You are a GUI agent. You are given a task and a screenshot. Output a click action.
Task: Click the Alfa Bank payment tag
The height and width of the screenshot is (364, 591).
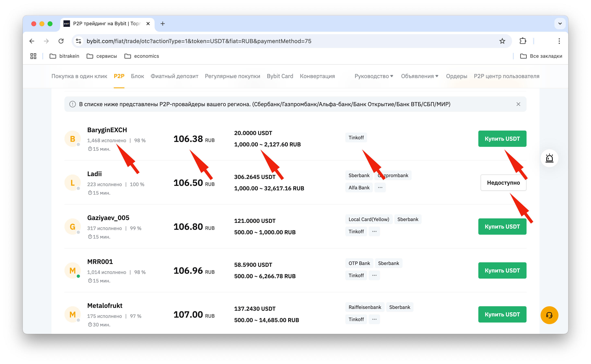click(359, 187)
